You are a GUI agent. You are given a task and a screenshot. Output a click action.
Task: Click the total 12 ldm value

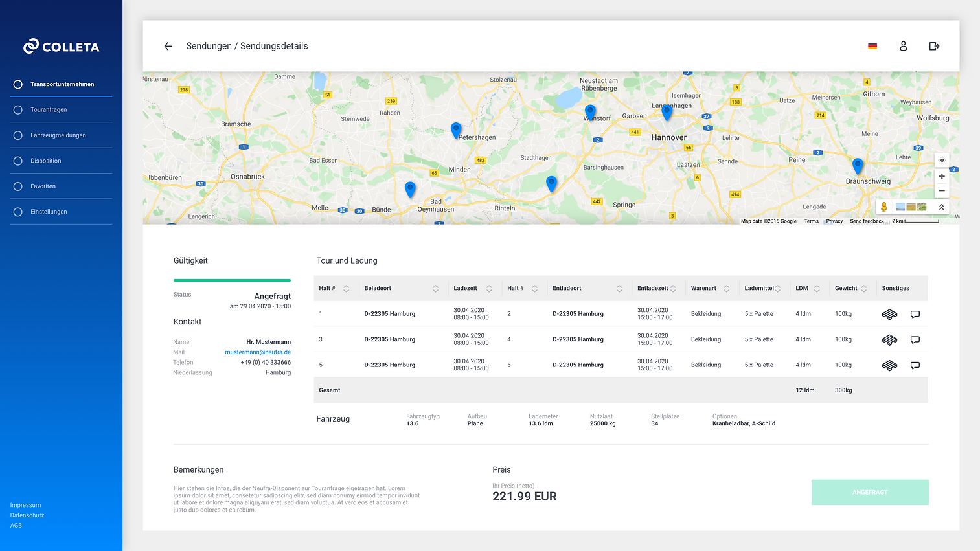point(805,390)
